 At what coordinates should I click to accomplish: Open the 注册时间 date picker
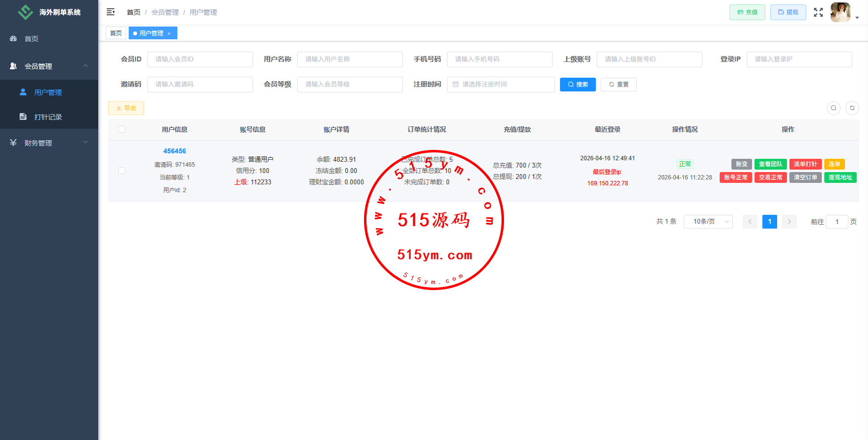tap(501, 85)
